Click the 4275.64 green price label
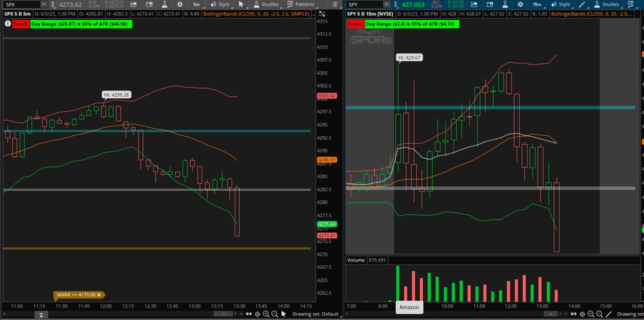This screenshot has height=320, width=644. point(326,224)
